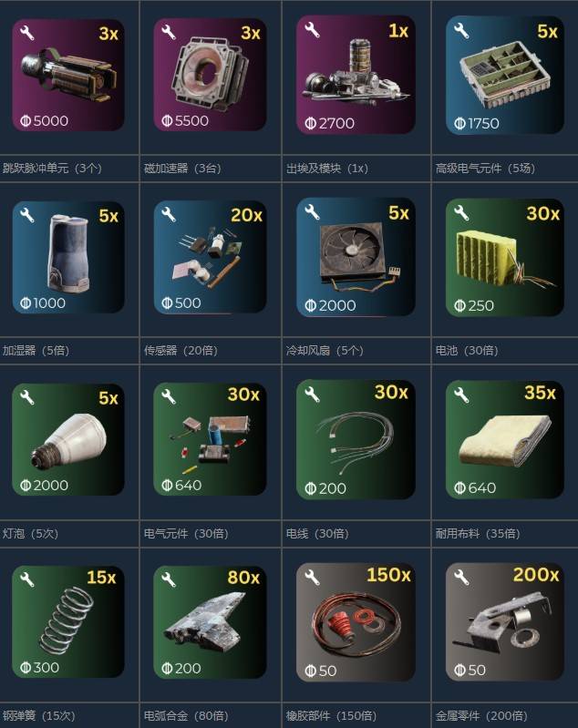Choose the advanced electrical components tray 1750
Screen dimensions: 578x728
(x=505, y=76)
